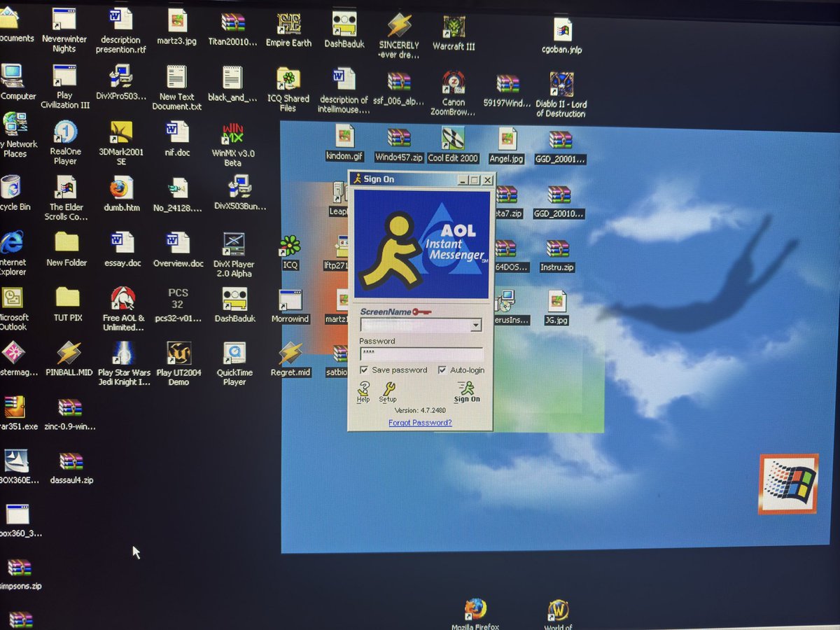Select the New Text Document.txt icon
Screen dimensions: 840x630
[x=176, y=78]
